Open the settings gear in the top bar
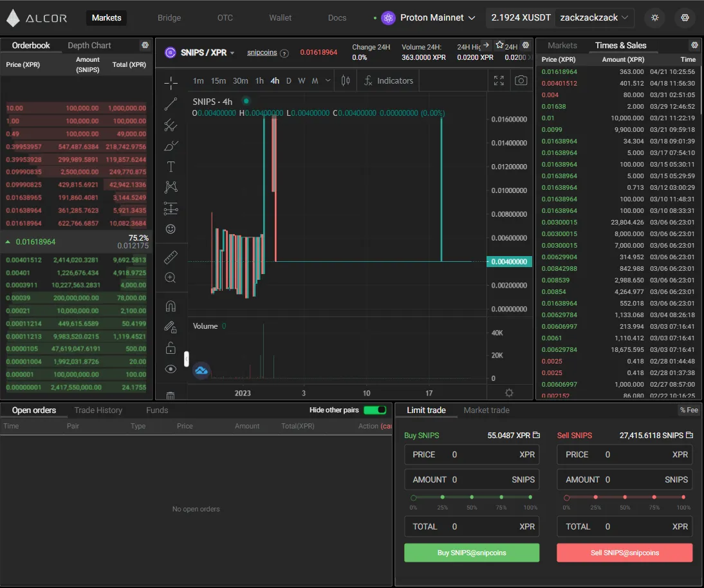 click(x=685, y=18)
